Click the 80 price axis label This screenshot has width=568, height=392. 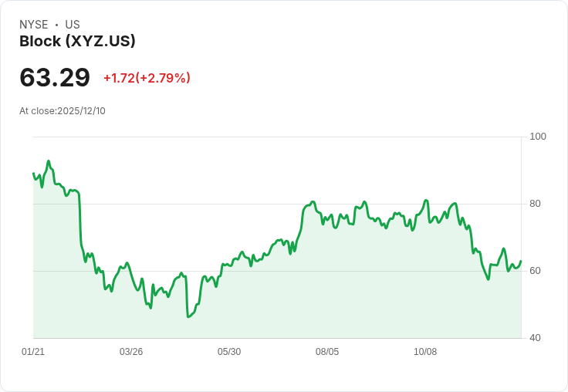coord(536,204)
